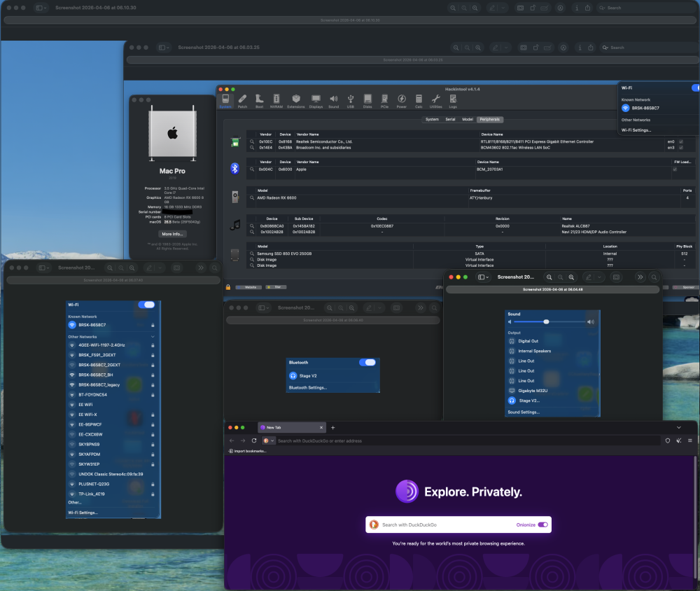This screenshot has width=700, height=591.
Task: Toggle the Bluetooth switch in the Bluetooth panel
Action: click(x=367, y=362)
